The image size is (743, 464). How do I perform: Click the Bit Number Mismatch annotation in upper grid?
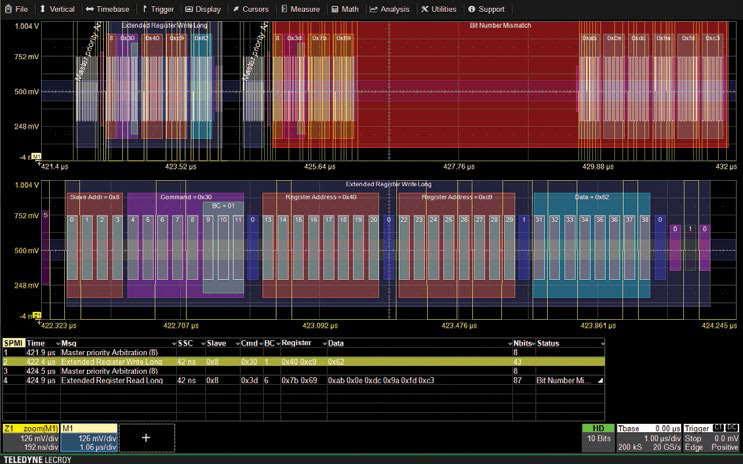click(500, 26)
